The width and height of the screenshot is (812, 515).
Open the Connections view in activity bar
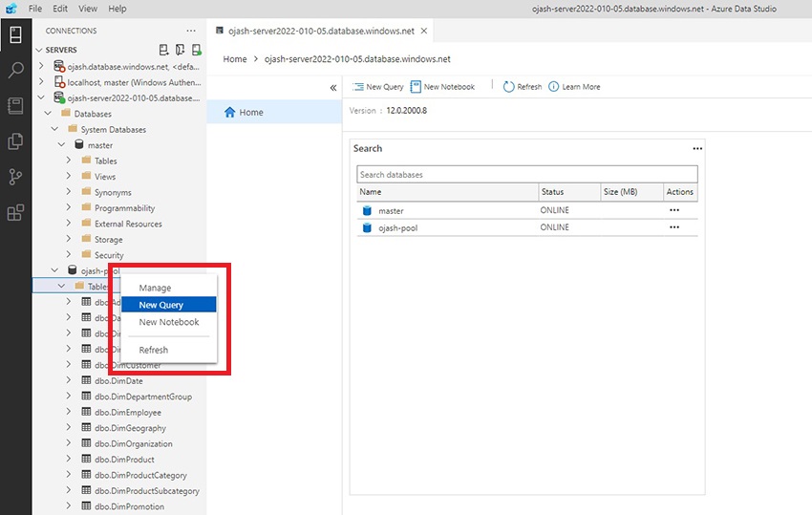(15, 35)
